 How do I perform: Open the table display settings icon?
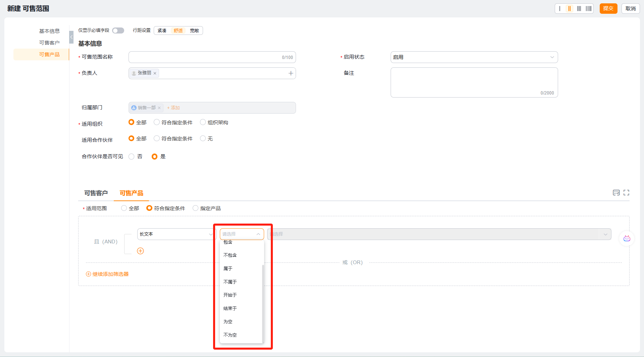tap(616, 193)
